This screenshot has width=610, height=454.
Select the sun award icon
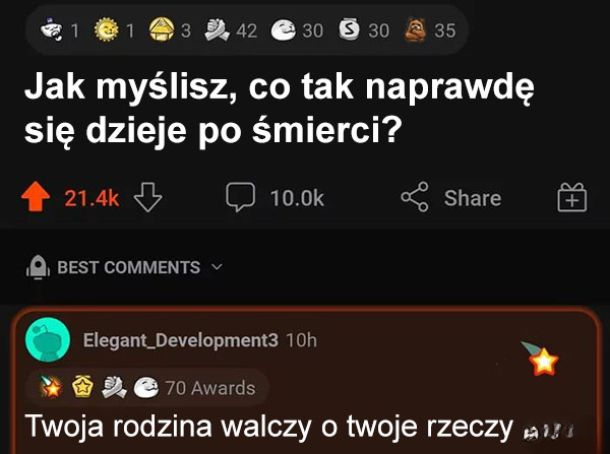coord(106,30)
